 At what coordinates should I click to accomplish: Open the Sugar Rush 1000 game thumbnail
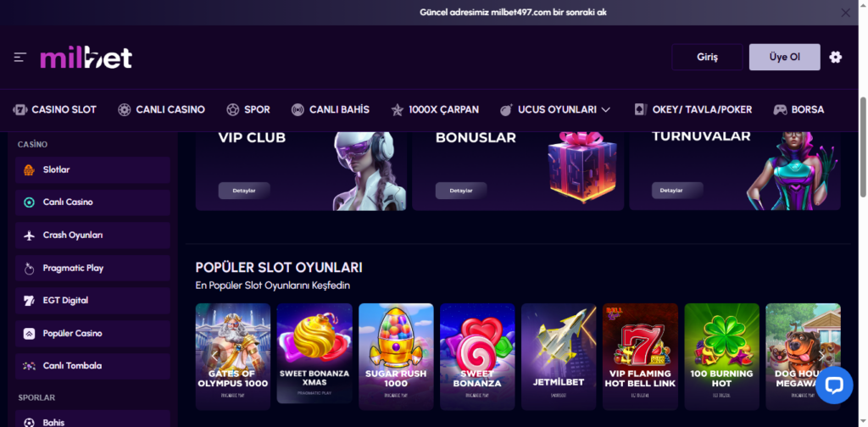coord(396,356)
